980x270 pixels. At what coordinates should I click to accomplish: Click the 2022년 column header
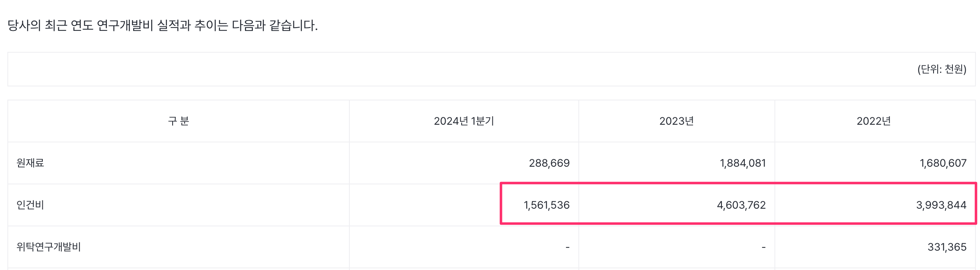(x=874, y=121)
